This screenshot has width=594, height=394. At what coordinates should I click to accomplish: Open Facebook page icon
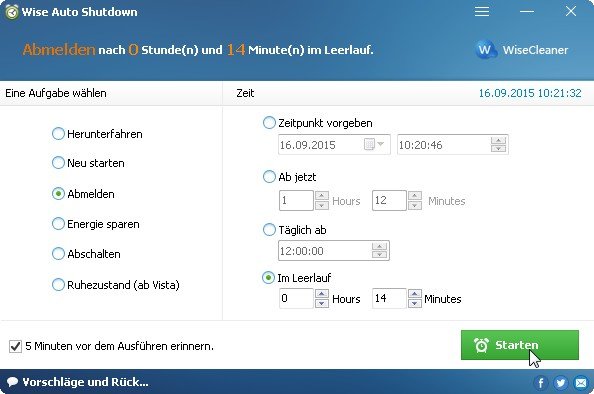click(x=541, y=383)
